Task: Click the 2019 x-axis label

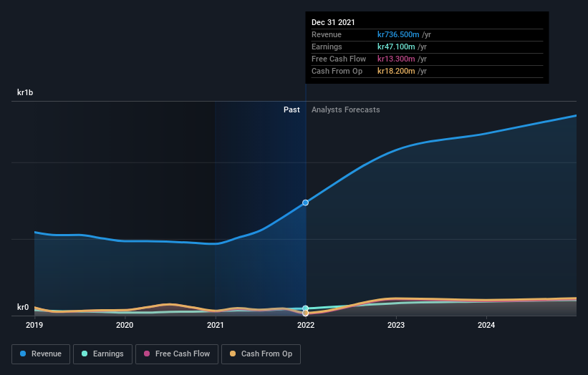Action: pos(34,325)
